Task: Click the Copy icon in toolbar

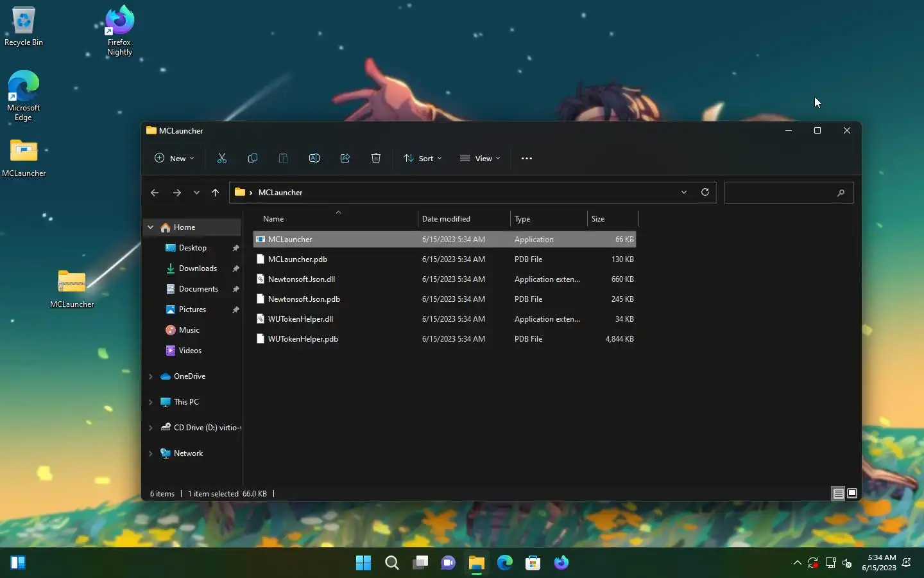Action: pyautogui.click(x=253, y=158)
